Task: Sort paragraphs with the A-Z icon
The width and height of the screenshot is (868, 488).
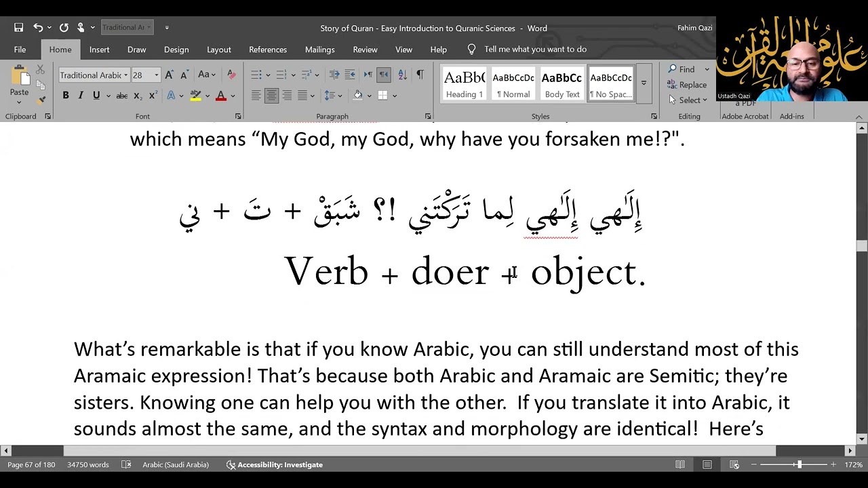Action: (402, 75)
